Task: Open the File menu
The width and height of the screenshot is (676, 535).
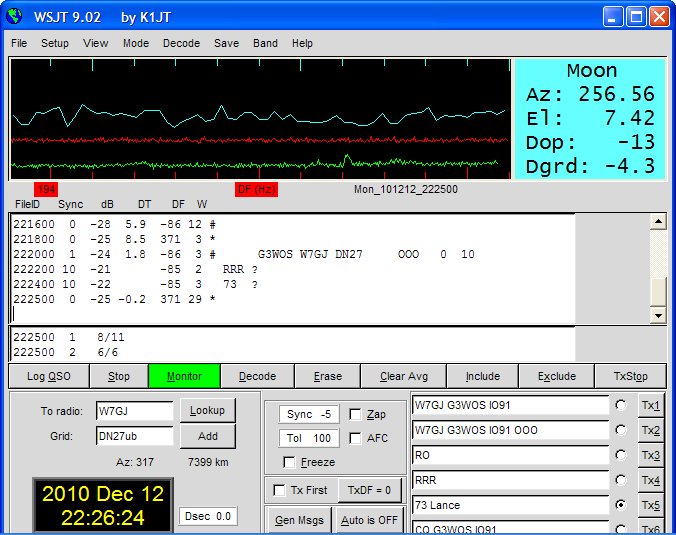Action: click(x=19, y=43)
